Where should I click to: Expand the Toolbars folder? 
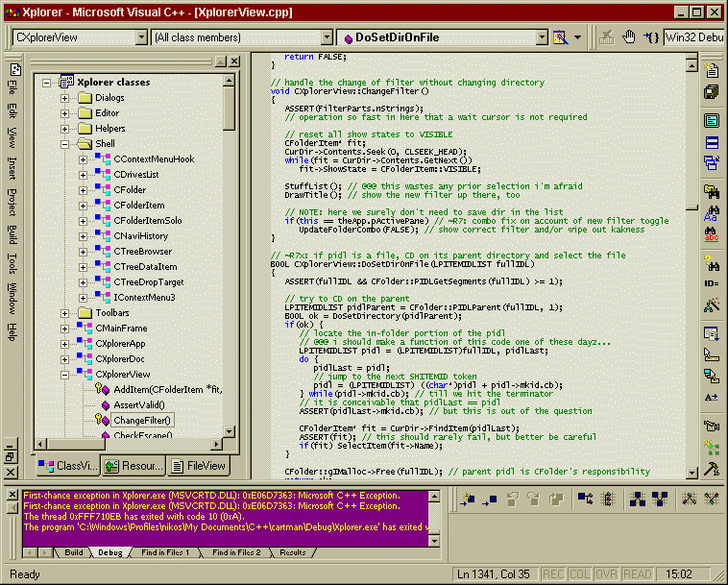pos(65,313)
